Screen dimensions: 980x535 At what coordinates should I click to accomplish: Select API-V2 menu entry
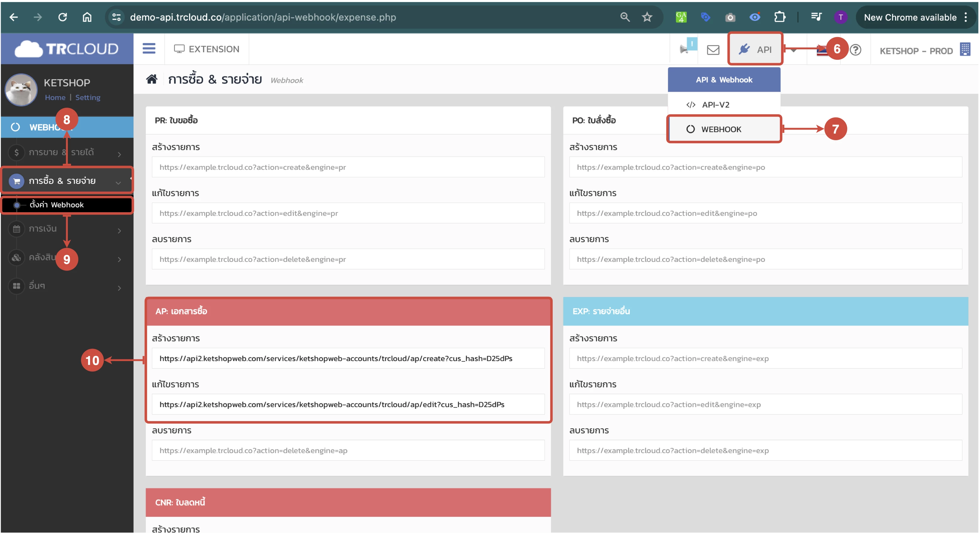click(x=715, y=105)
